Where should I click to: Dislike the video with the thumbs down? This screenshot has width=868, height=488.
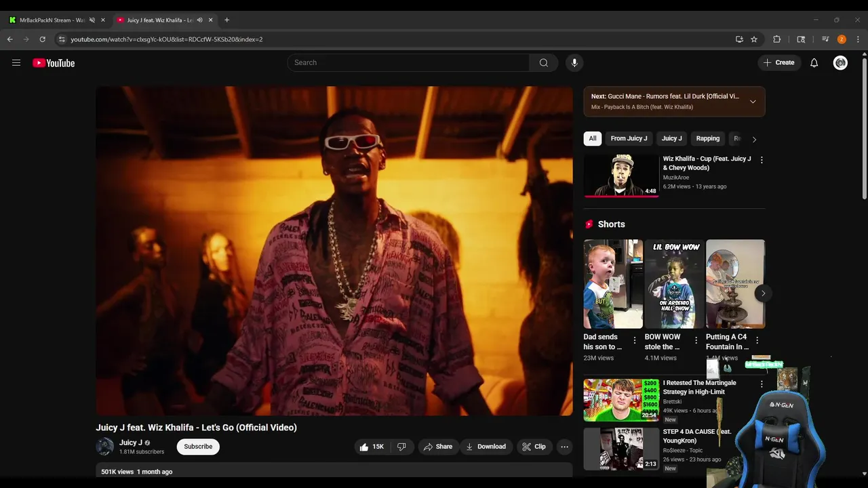[x=401, y=447]
